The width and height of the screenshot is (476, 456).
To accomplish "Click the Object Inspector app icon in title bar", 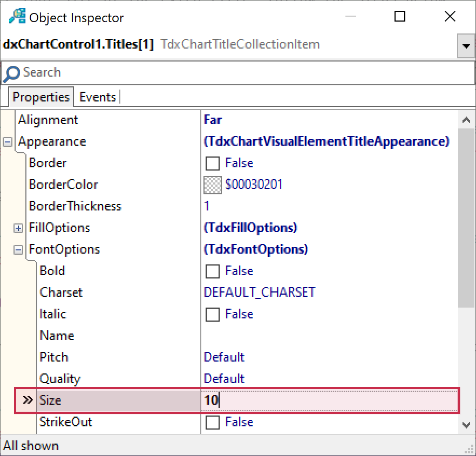I will 17,17.
